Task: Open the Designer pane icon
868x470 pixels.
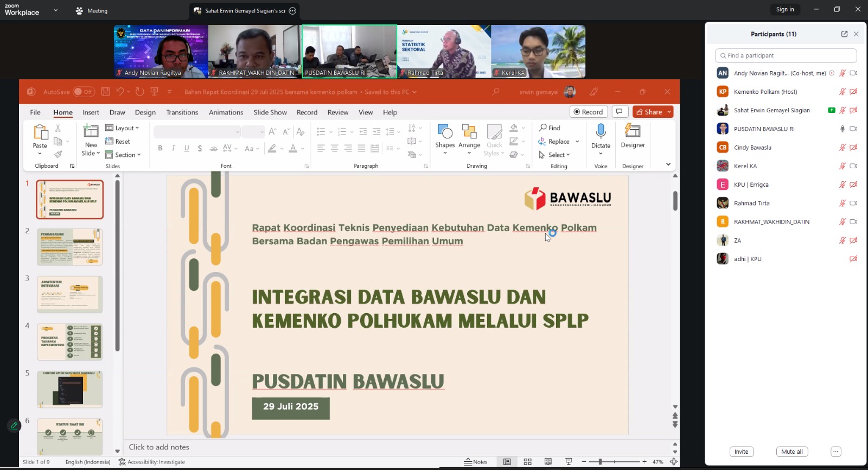Action: point(633,131)
